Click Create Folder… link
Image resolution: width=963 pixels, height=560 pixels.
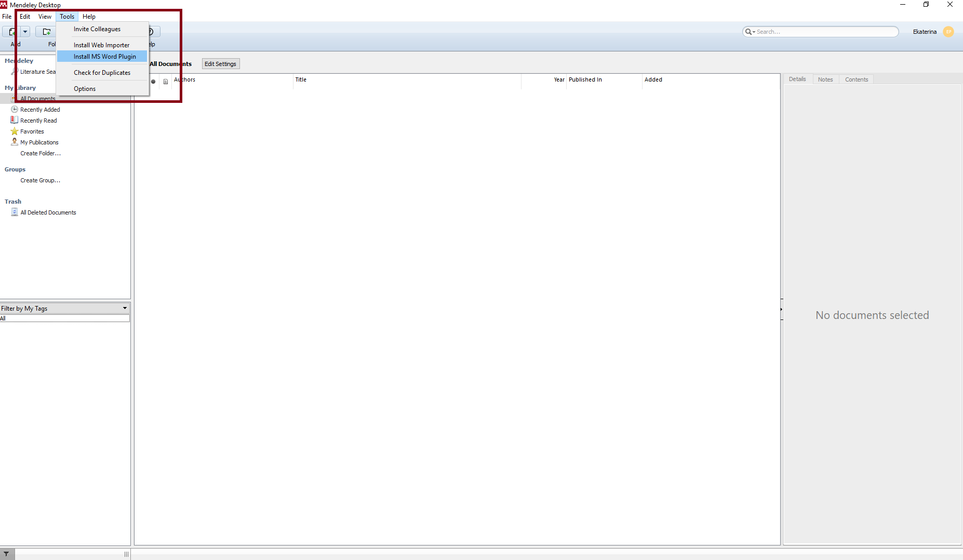click(x=41, y=153)
